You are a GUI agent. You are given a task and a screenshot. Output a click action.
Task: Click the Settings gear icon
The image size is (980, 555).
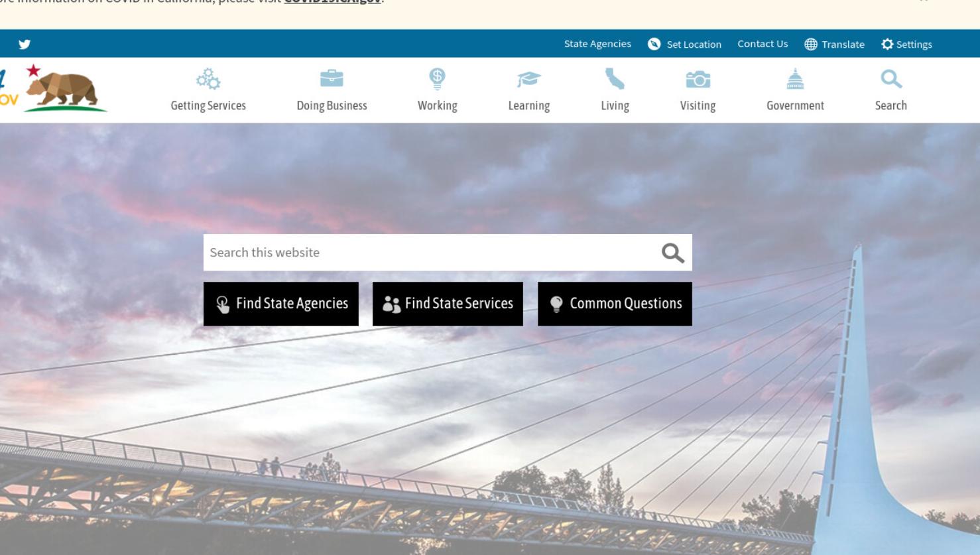point(887,44)
